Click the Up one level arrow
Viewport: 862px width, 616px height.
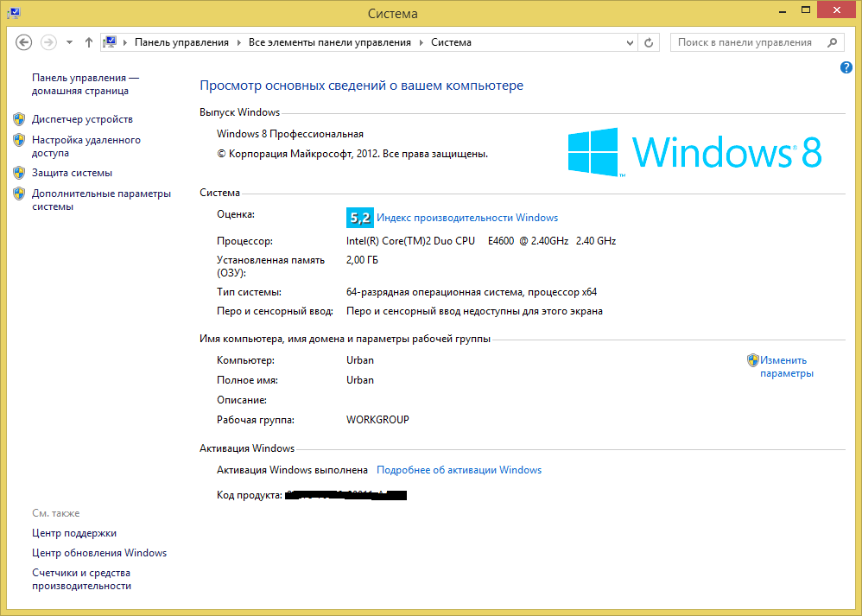coord(89,42)
